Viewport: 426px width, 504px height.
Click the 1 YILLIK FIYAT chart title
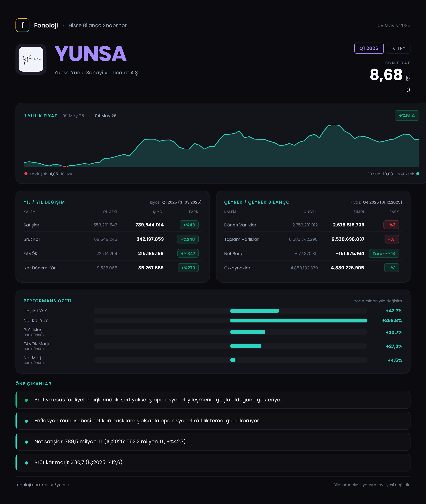pos(41,116)
